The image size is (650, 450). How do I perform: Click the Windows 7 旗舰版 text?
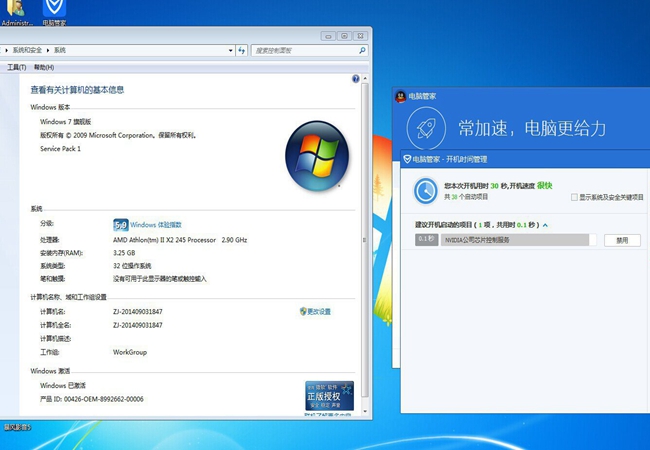point(65,122)
